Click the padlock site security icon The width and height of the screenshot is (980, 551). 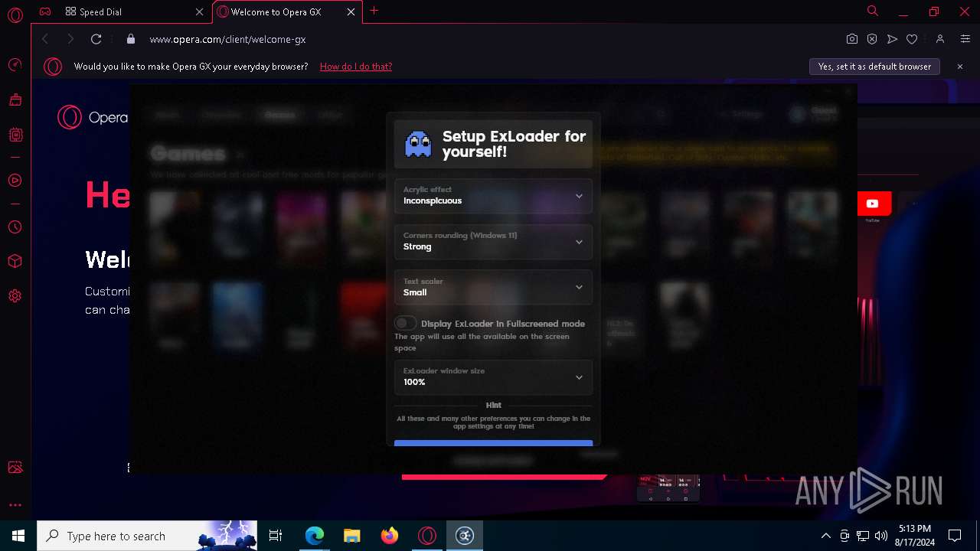pos(130,39)
